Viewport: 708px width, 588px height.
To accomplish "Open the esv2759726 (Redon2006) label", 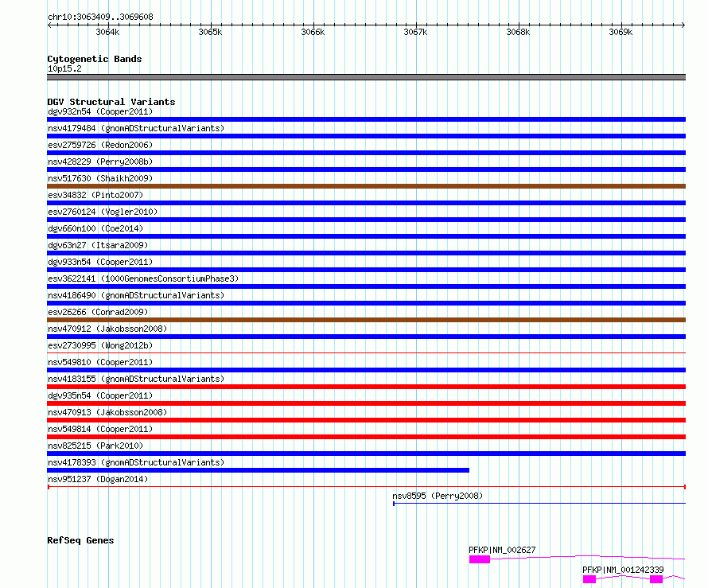I will (x=100, y=145).
